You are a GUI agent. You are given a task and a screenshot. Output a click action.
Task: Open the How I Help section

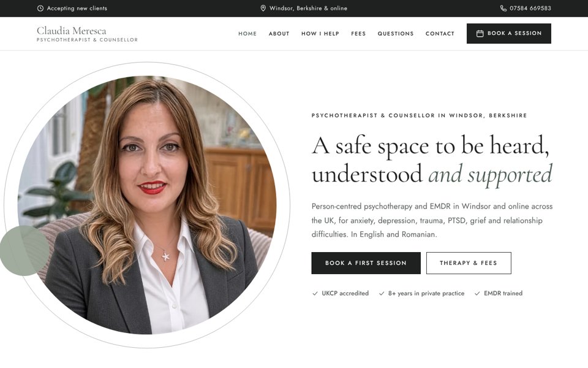pyautogui.click(x=320, y=33)
